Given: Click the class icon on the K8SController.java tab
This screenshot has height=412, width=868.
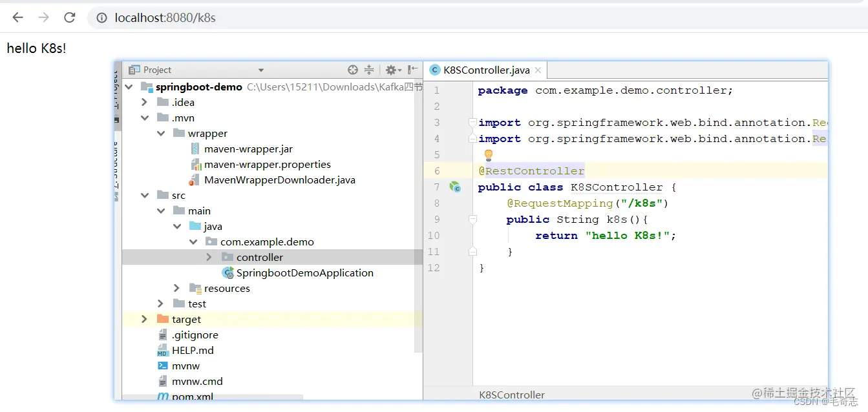Looking at the screenshot, I should (x=435, y=70).
